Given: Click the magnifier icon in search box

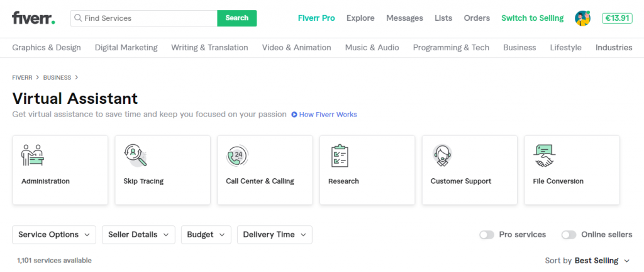Looking at the screenshot, I should 78,18.
